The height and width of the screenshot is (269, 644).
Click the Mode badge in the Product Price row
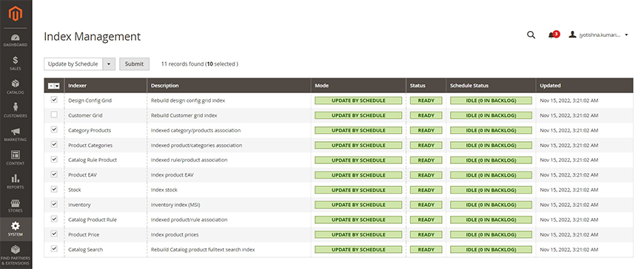(358, 234)
